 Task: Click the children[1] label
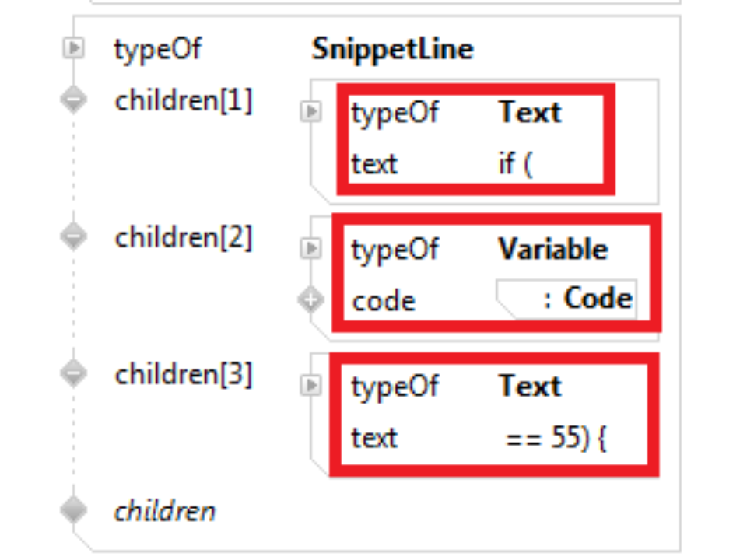point(184,101)
